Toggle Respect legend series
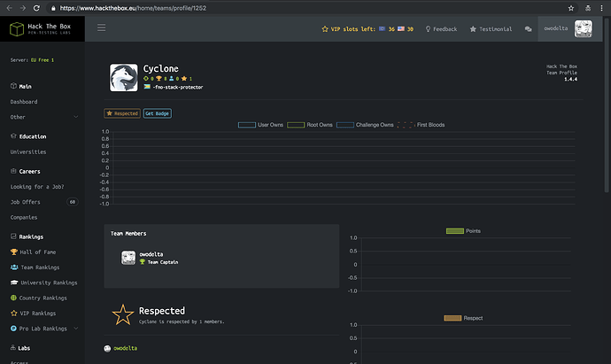Viewport: 611px width, 364px height. coord(463,319)
